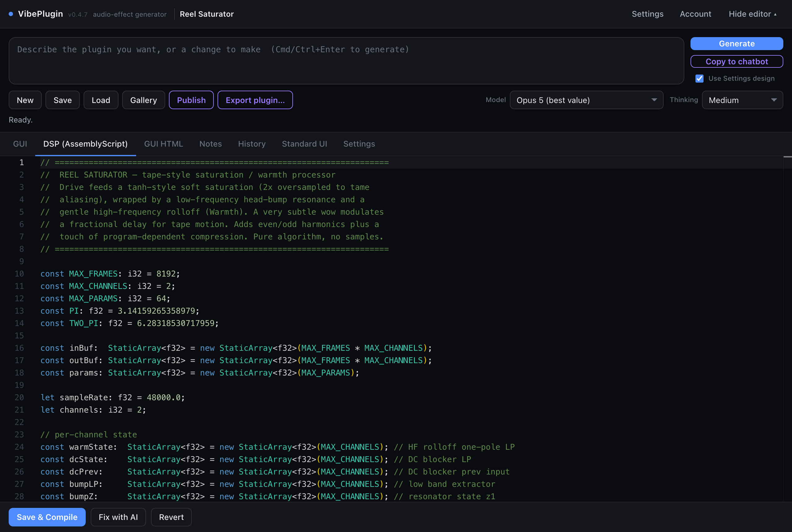
Task: Click the Reel Saturator plugin title
Action: [207, 14]
